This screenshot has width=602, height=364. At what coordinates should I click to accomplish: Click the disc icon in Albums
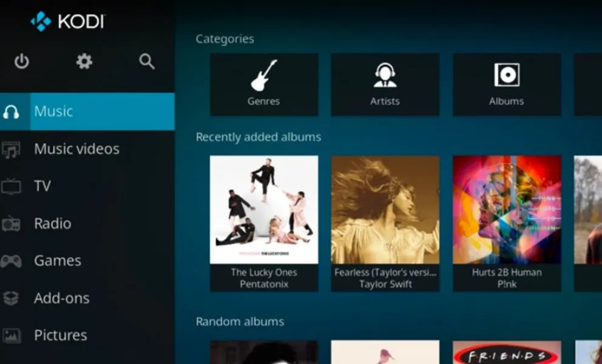(x=507, y=75)
